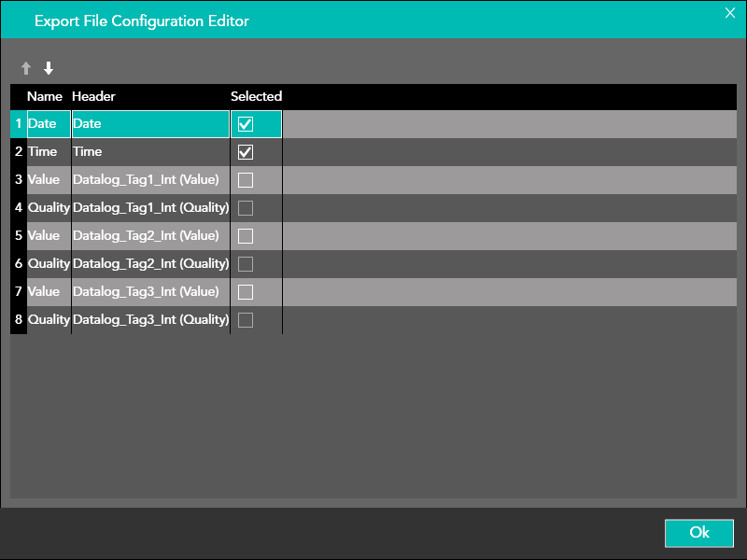Viewport: 747px width, 560px height.
Task: Select row 2 by its number
Action: [x=19, y=151]
